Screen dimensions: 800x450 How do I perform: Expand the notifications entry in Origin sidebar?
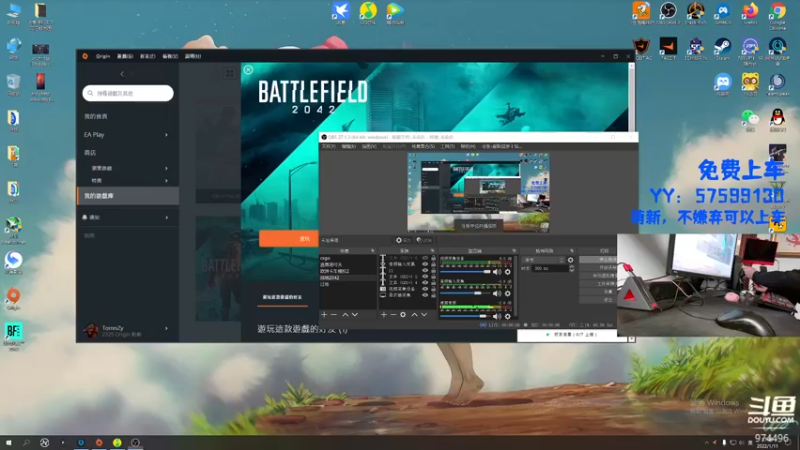166,217
